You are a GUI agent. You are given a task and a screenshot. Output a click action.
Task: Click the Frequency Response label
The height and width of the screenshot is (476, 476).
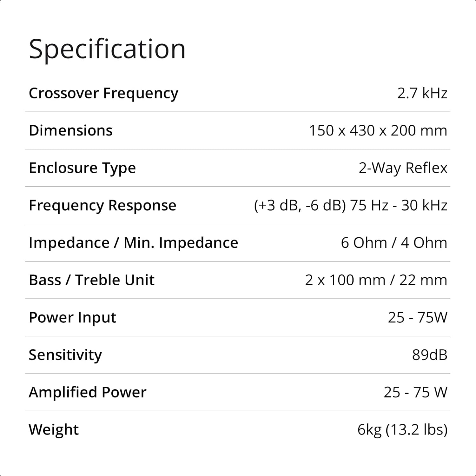(102, 205)
